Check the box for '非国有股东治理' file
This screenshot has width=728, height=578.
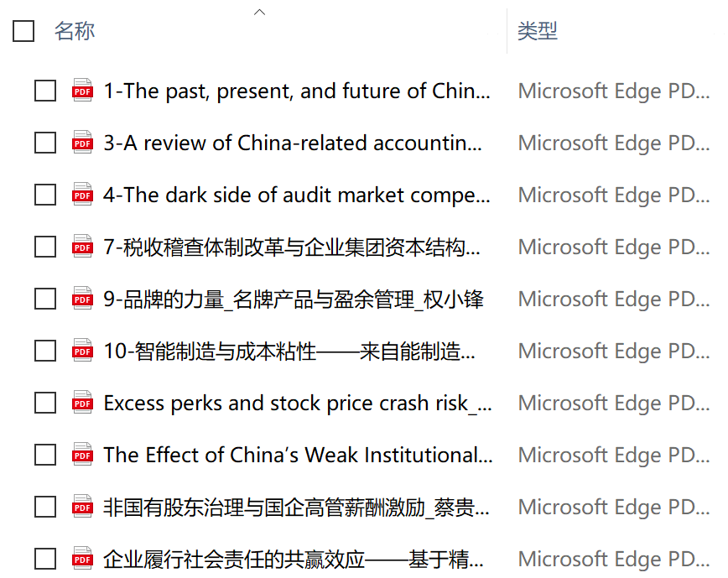tap(45, 507)
